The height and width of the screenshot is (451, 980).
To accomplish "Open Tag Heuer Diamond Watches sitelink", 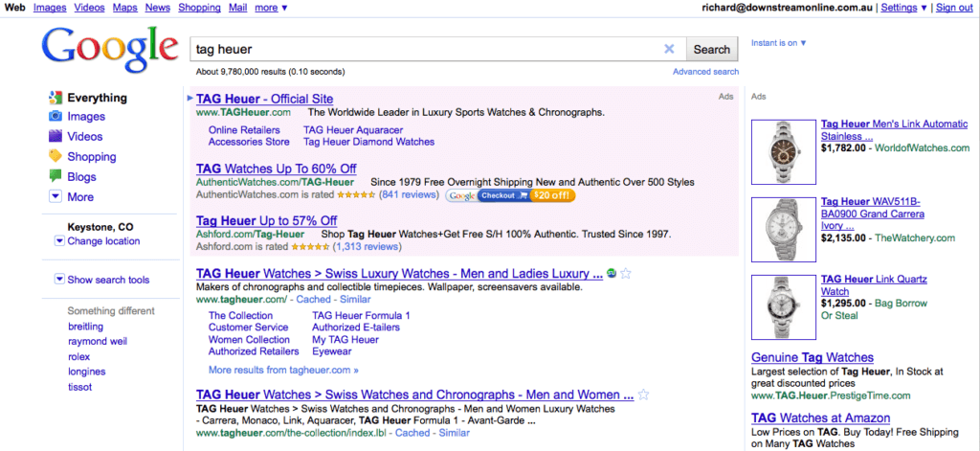I will click(x=368, y=142).
